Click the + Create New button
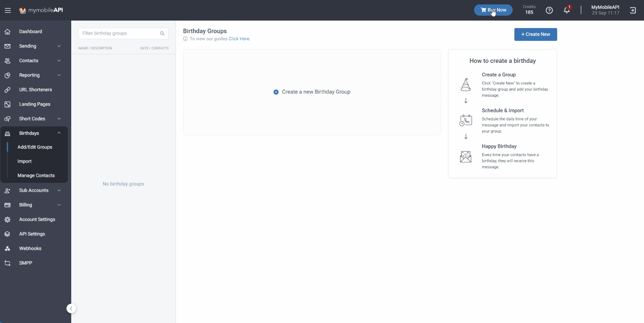Image resolution: width=644 pixels, height=323 pixels. tap(535, 34)
